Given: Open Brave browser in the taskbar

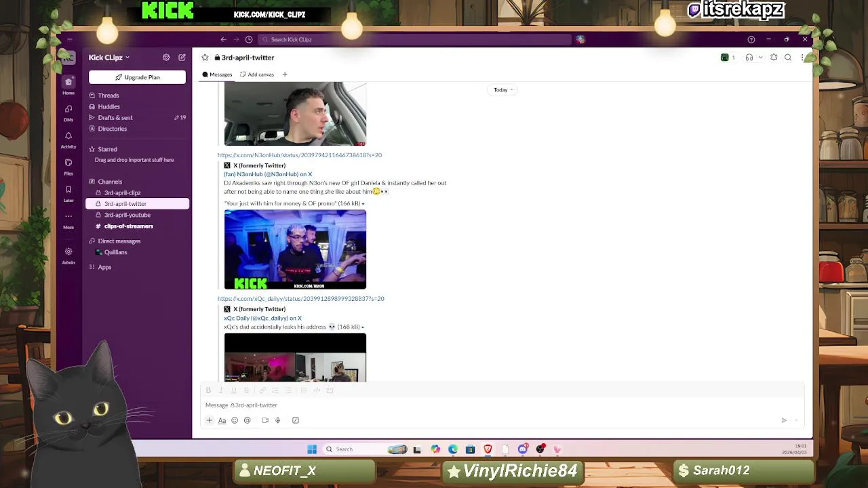Looking at the screenshot, I should [x=488, y=449].
